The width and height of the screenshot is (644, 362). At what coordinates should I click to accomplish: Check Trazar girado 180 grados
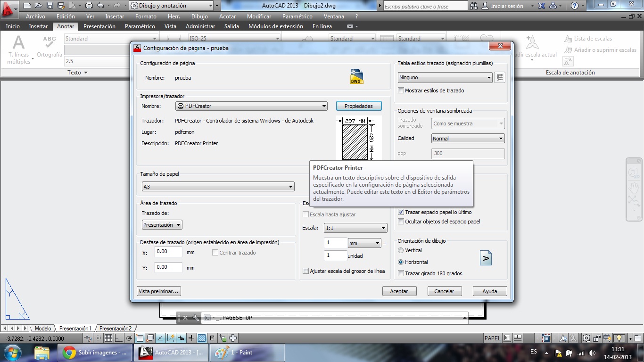point(401,273)
